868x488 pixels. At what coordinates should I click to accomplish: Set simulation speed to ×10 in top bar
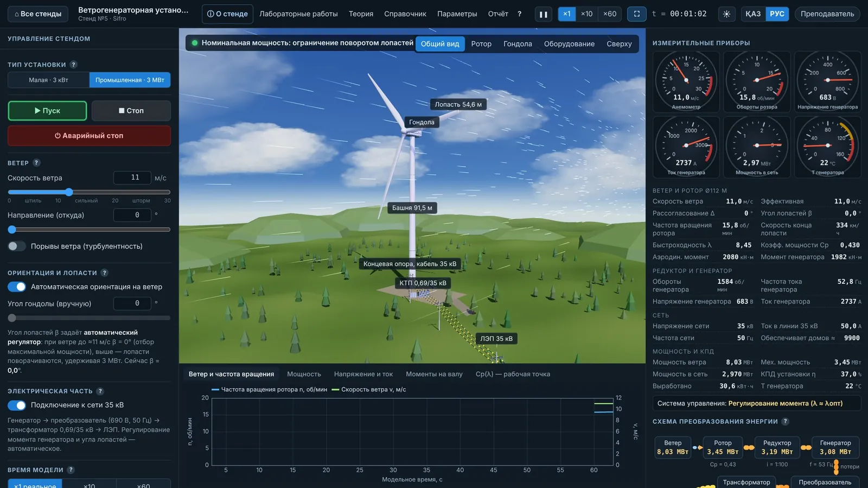[586, 14]
